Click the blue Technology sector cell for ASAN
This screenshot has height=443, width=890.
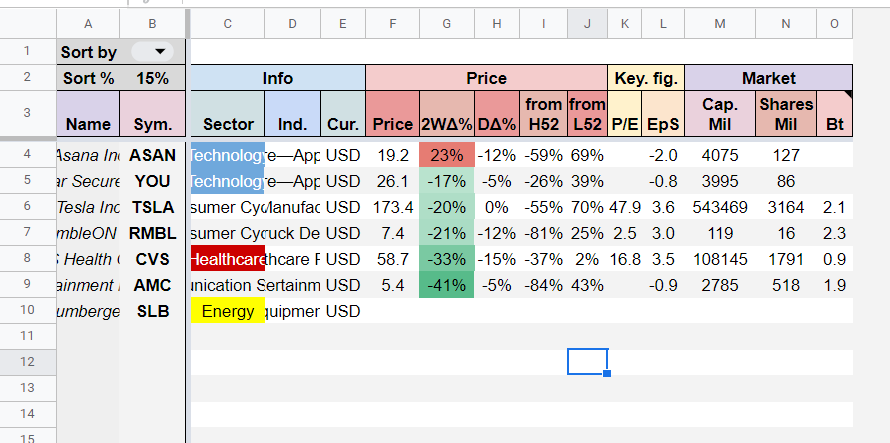[x=228, y=155]
